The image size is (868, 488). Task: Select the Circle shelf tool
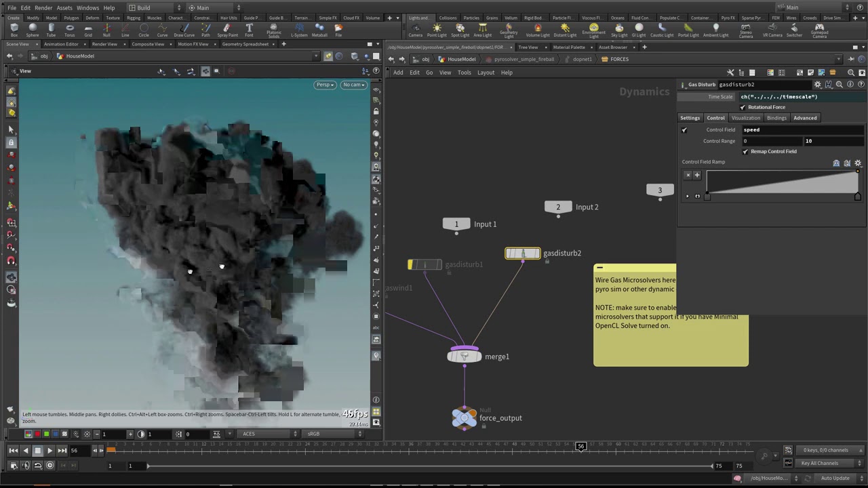pos(144,30)
